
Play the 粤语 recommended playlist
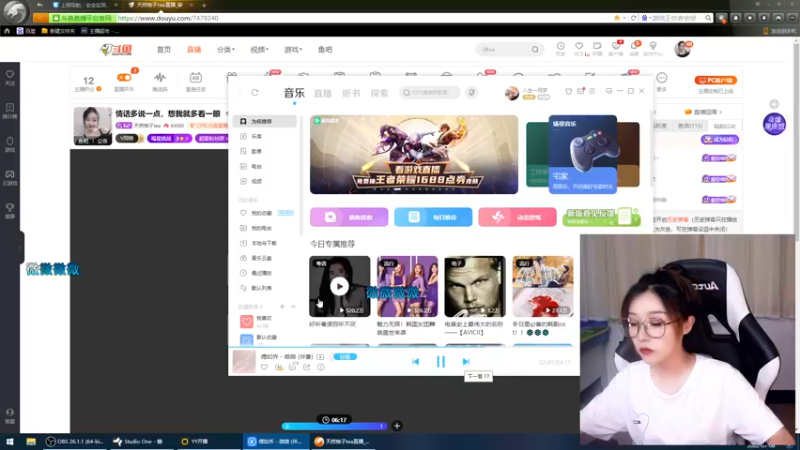coord(340,286)
